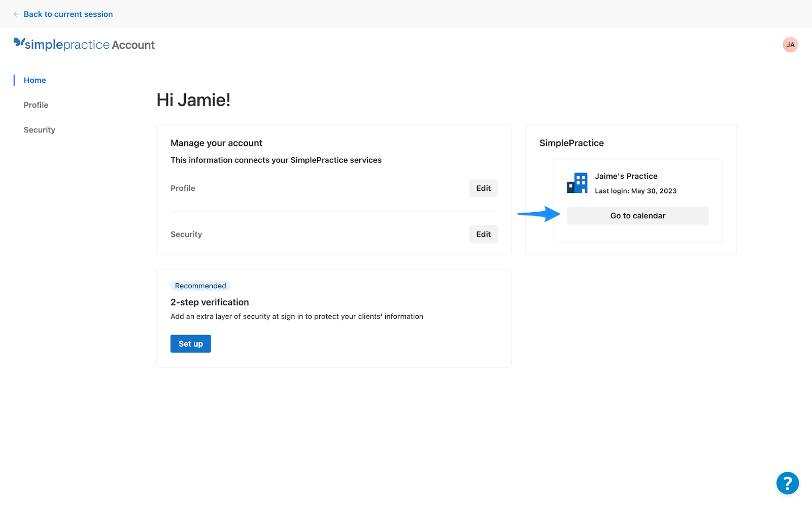812x508 pixels.
Task: Click Edit button in the Profile row
Action: click(x=483, y=188)
